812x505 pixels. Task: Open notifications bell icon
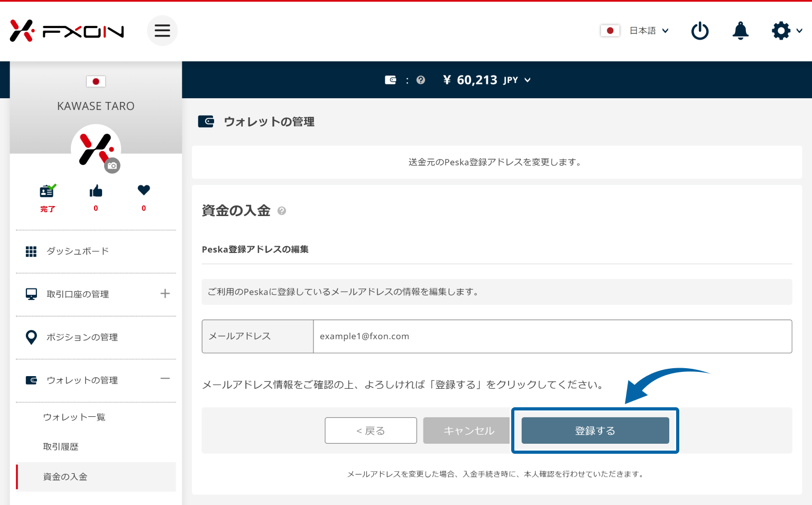point(740,31)
